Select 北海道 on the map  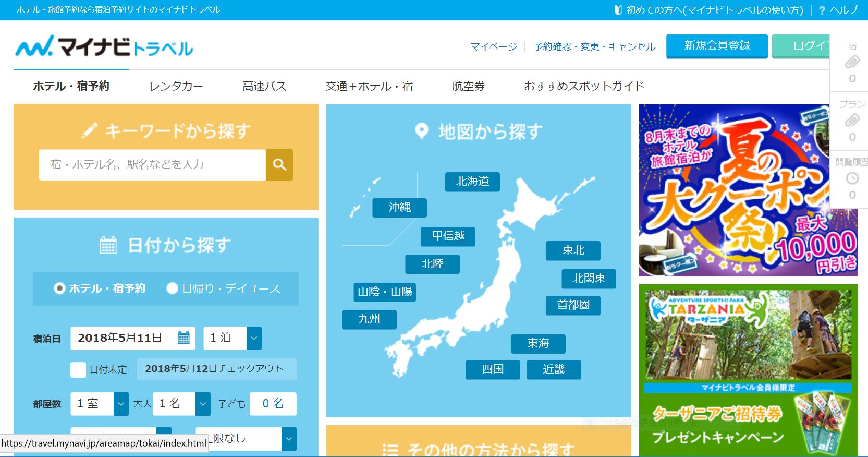[473, 182]
